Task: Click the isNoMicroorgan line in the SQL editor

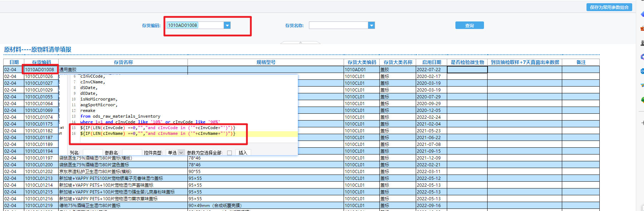Action: [99, 99]
